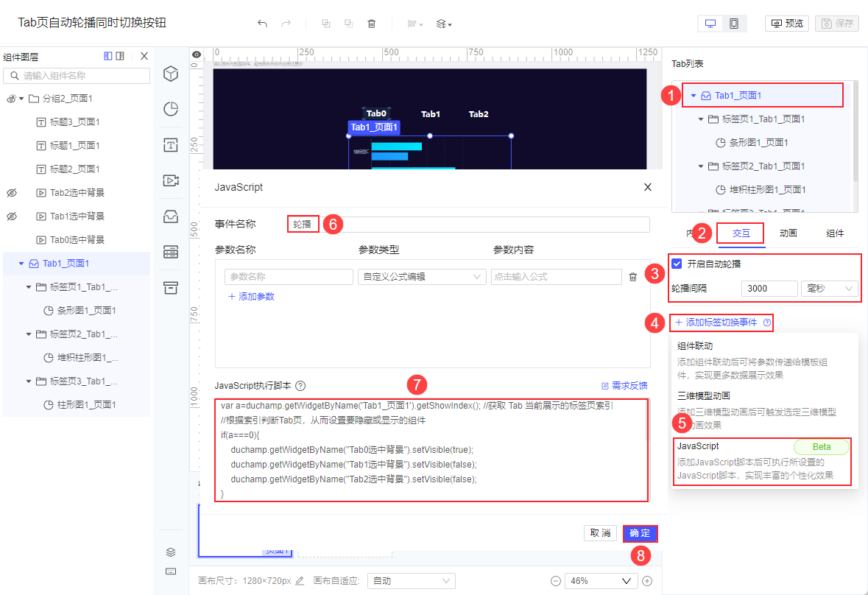Open the 自定义公式编辑 parameter type dropdown
The width and height of the screenshot is (868, 595).
tap(422, 277)
